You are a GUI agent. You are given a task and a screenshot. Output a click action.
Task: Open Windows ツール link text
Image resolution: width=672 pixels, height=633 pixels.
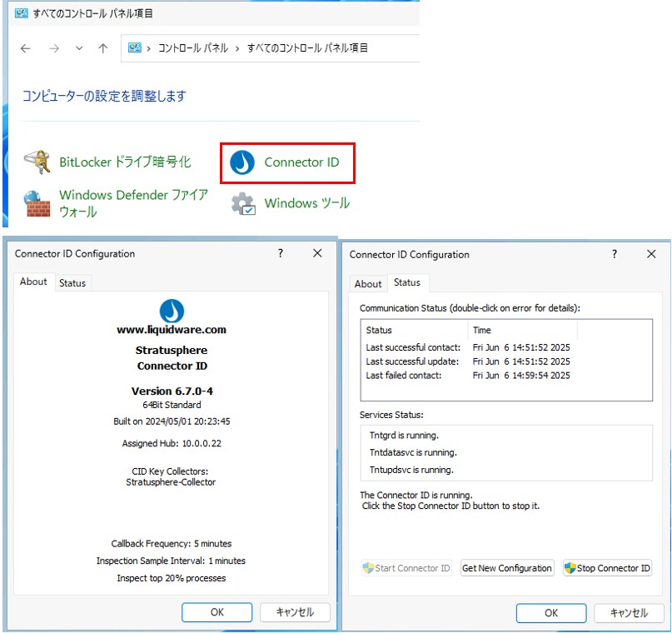[307, 203]
